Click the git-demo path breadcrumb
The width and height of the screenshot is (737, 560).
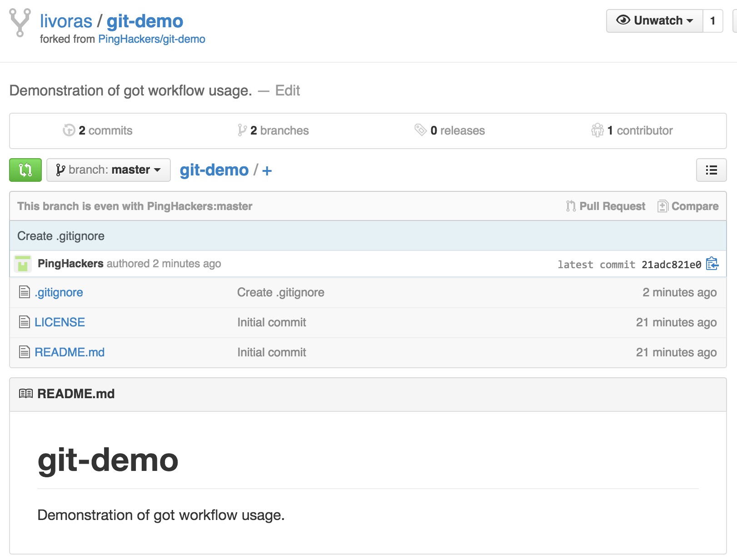pos(214,170)
